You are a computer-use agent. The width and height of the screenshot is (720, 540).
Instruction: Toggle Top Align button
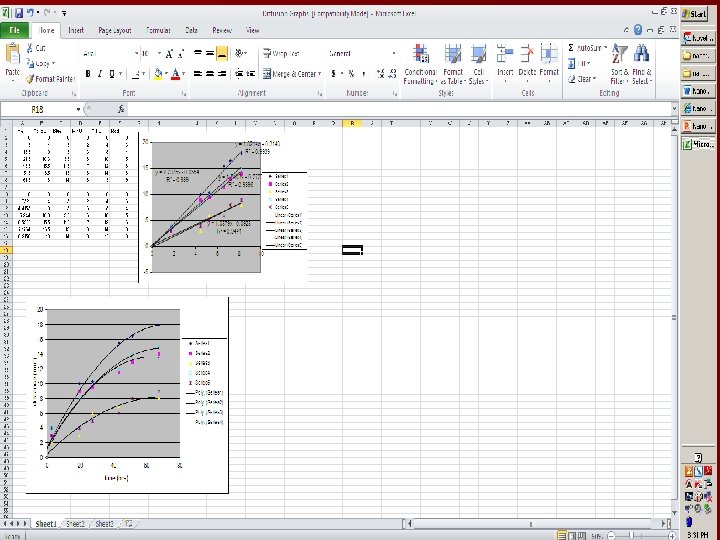(198, 54)
